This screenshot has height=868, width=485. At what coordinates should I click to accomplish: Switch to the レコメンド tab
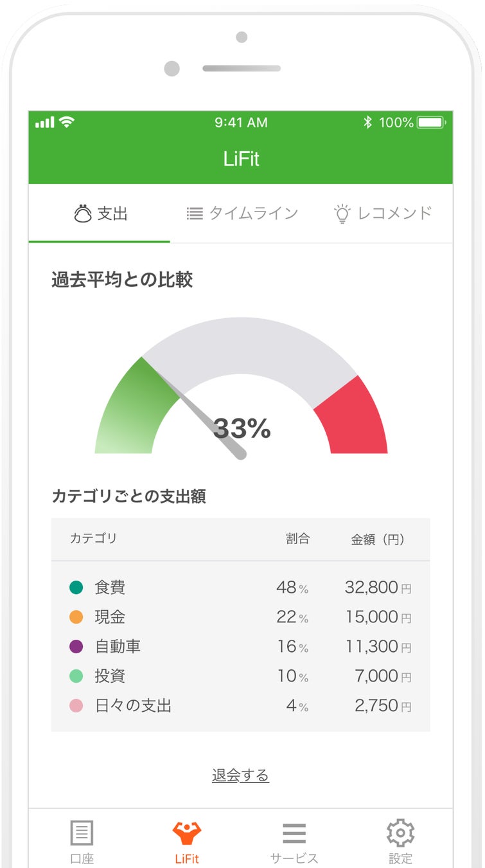click(383, 213)
